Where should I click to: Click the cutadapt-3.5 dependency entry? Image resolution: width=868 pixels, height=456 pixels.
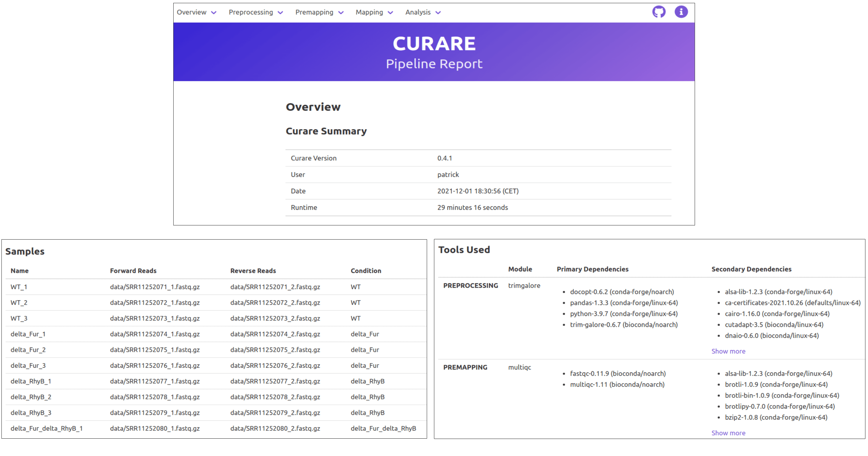tap(774, 325)
